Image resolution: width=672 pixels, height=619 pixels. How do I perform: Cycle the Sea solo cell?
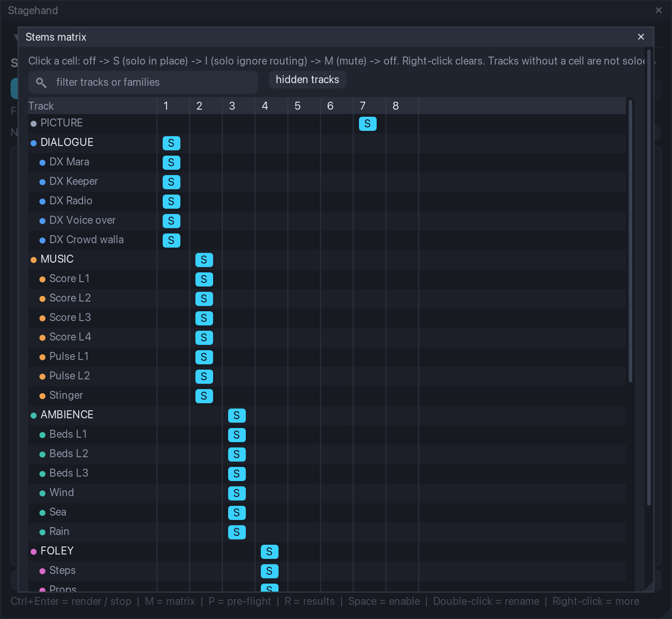[x=237, y=513]
